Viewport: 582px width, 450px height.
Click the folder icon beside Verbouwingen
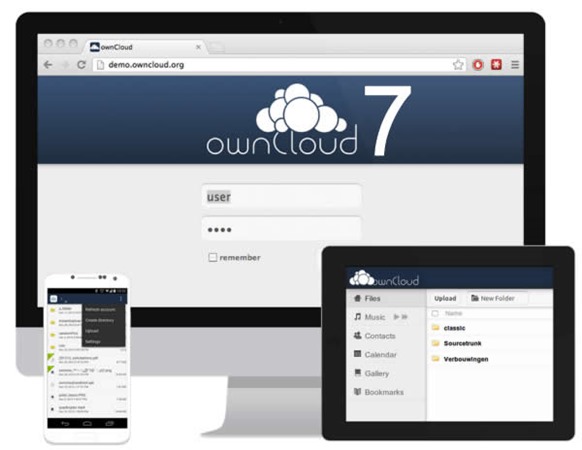[436, 359]
